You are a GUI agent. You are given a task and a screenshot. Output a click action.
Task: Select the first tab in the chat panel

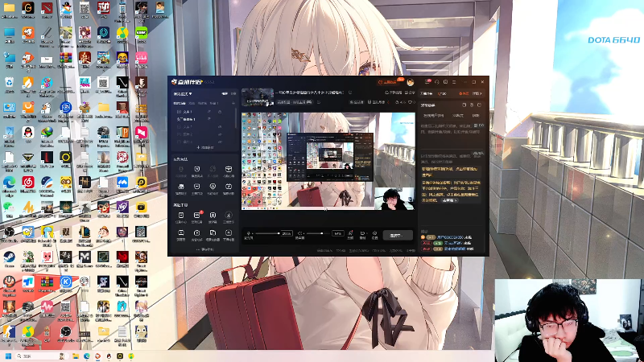click(x=433, y=116)
